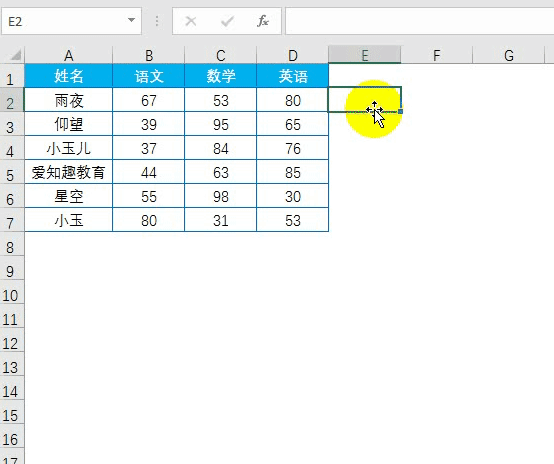Viewport: 554px width, 464px height.
Task: Click the 数学 header cell
Action: point(220,76)
